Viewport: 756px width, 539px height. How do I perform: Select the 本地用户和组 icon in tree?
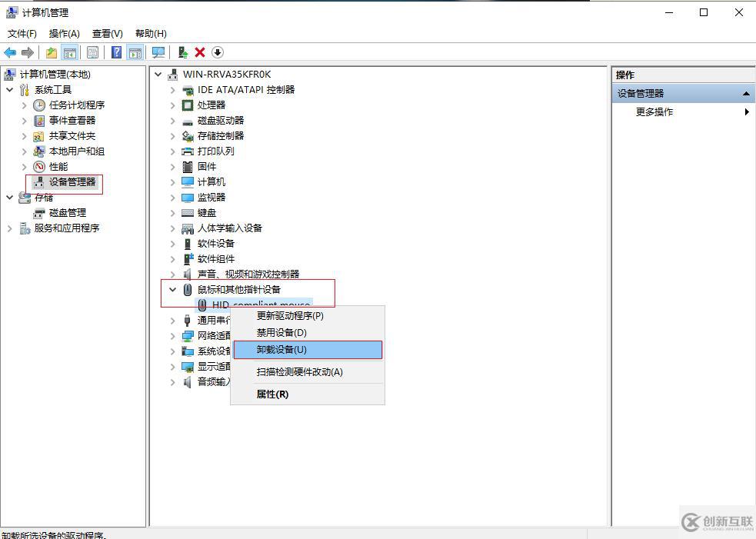[x=39, y=151]
